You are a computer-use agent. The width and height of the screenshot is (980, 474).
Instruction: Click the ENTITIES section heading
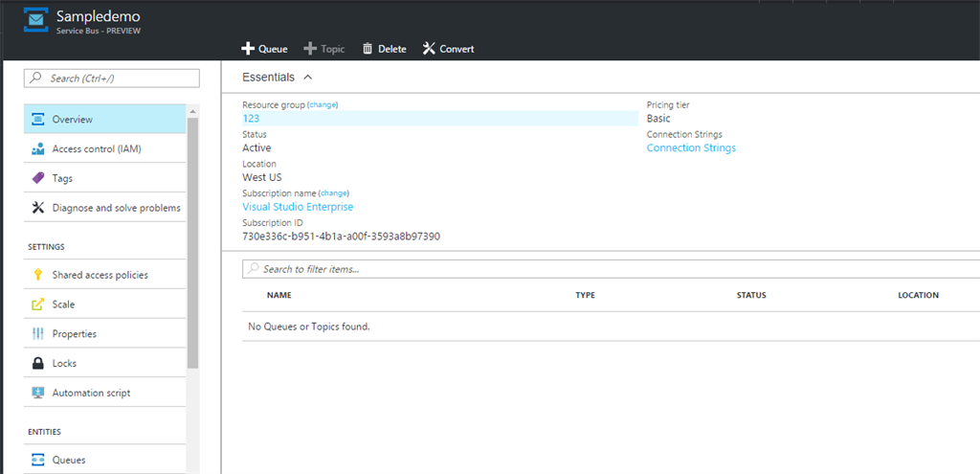click(45, 432)
